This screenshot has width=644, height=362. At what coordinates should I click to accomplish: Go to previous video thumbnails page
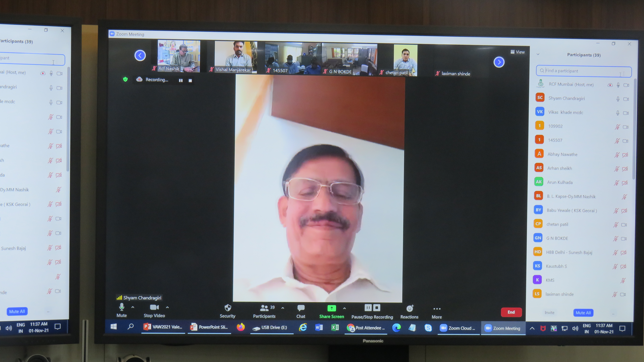(140, 55)
